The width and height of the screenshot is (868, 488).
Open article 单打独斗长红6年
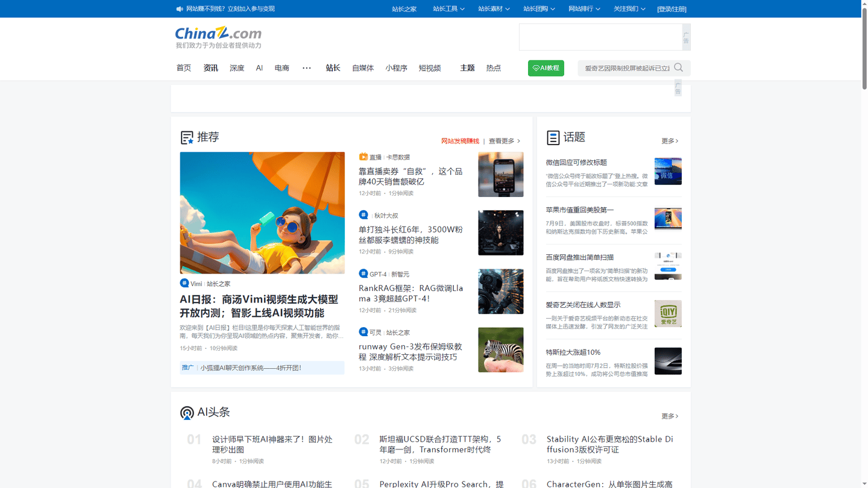pyautogui.click(x=410, y=234)
